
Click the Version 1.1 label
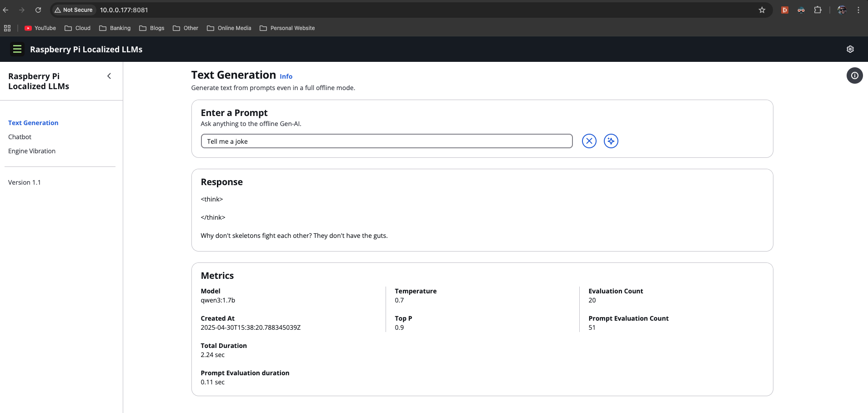pos(25,182)
